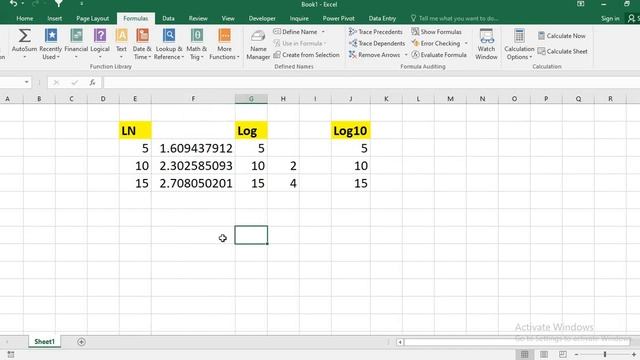Click Calculate Sheet
Viewport: 640px width, 360px height.
[x=562, y=51]
